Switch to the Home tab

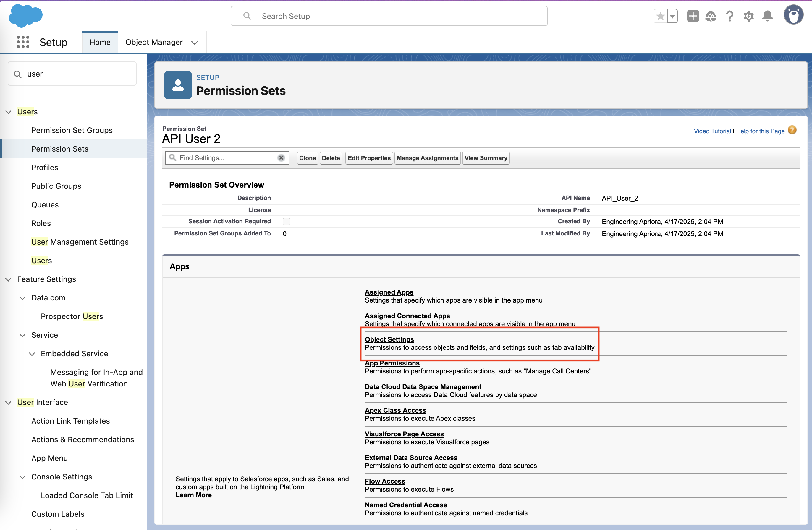click(x=100, y=42)
